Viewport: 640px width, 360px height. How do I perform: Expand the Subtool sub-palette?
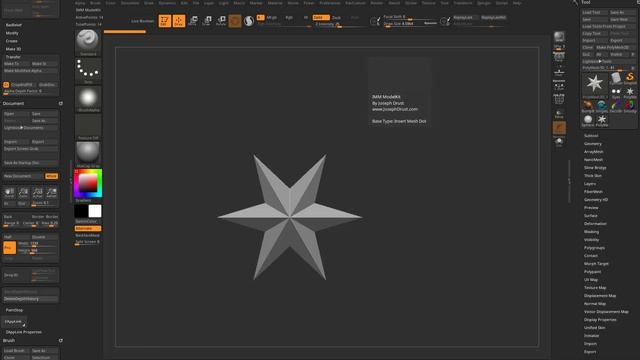pos(591,136)
